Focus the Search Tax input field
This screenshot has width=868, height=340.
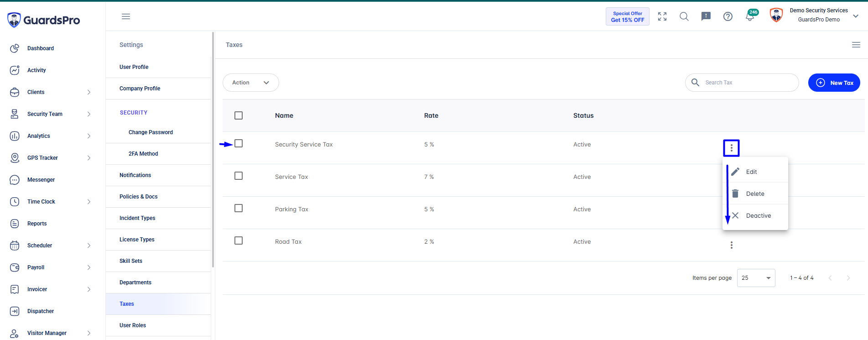pos(742,83)
